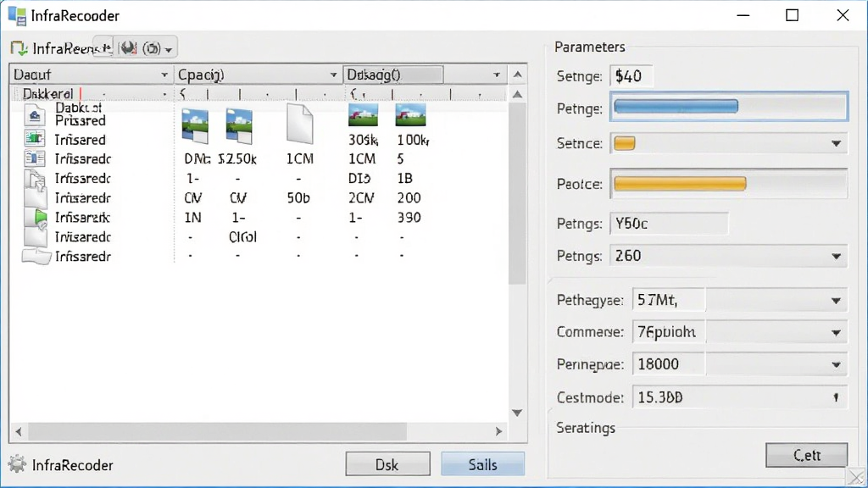Click the Setnge $40 input field

pyautogui.click(x=631, y=75)
